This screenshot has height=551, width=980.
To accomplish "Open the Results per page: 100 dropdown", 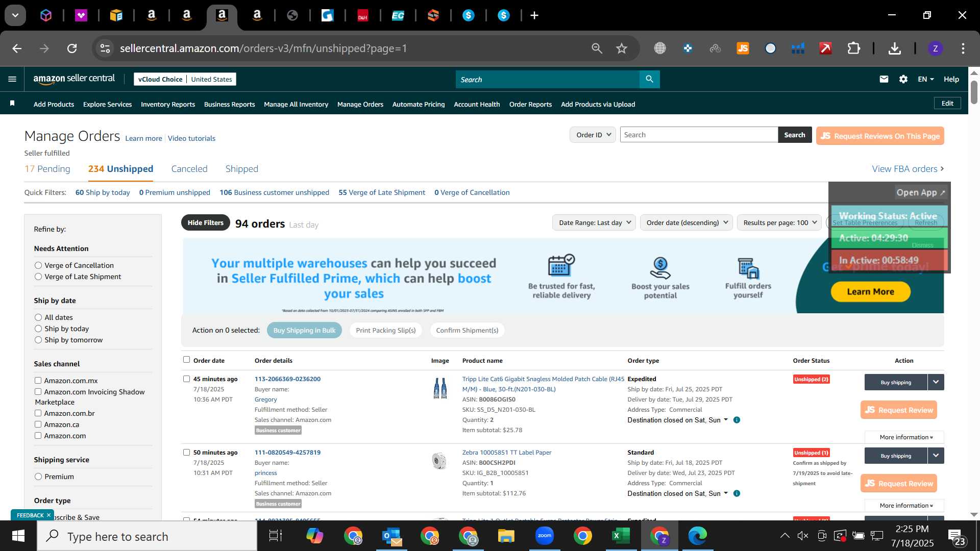I will click(x=779, y=222).
